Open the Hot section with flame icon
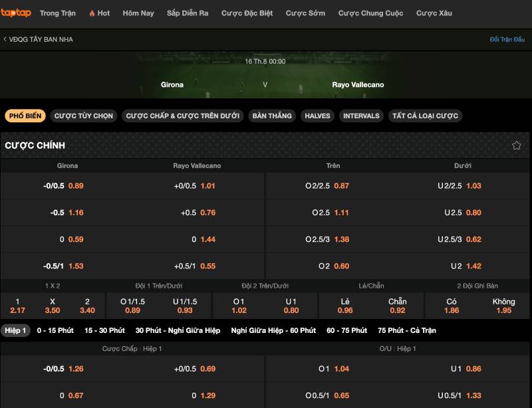The height and width of the screenshot is (408, 532). click(99, 13)
